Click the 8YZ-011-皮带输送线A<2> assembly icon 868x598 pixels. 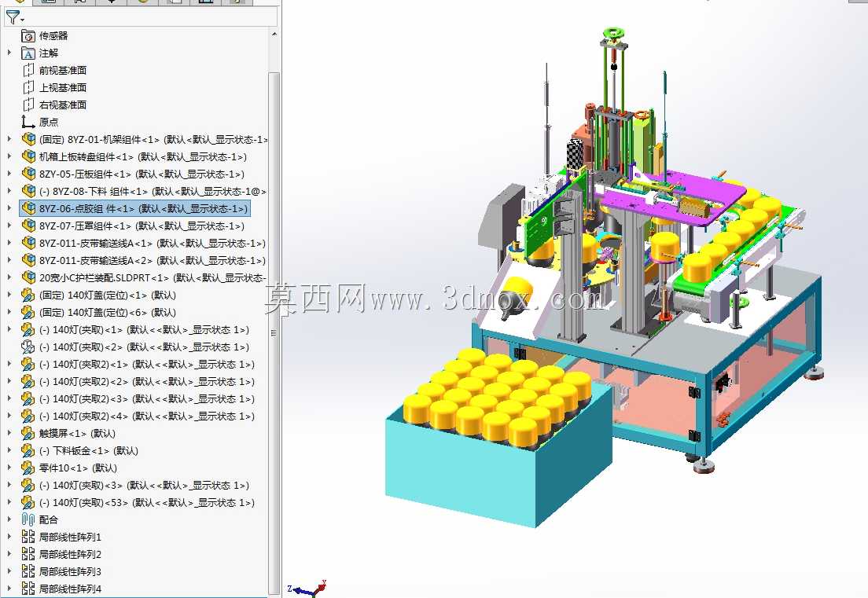(x=28, y=260)
